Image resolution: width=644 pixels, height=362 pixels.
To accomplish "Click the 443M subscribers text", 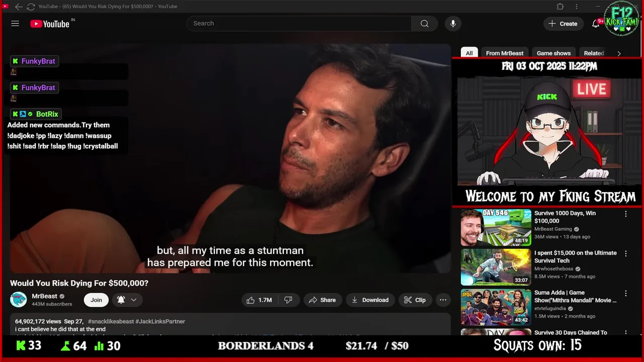I will click(52, 304).
